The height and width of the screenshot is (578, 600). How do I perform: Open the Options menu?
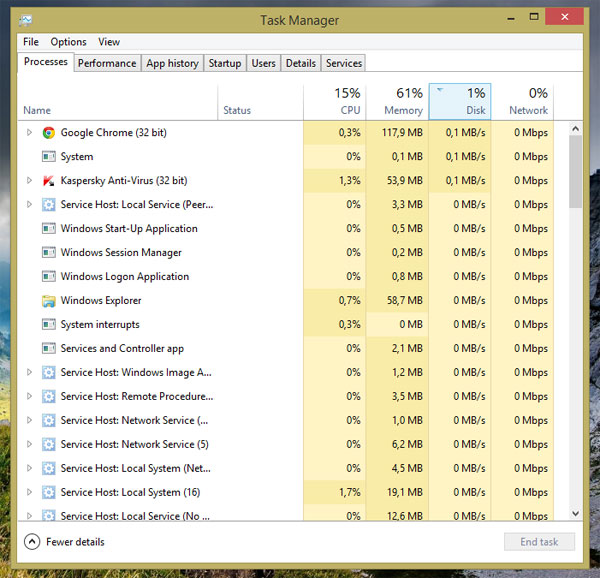[69, 42]
